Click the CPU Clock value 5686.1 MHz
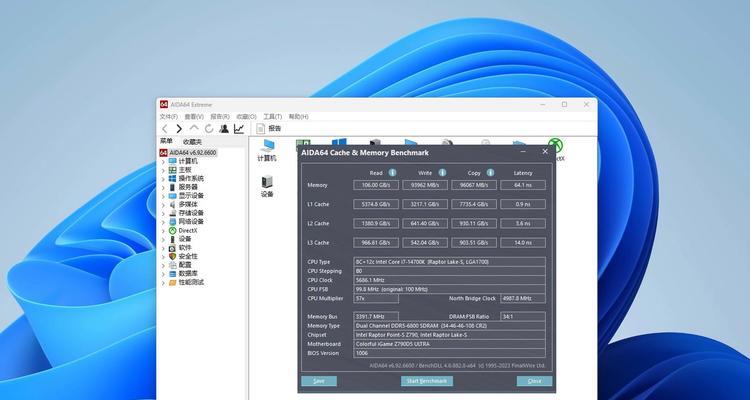Image resolution: width=750 pixels, height=400 pixels. [x=449, y=280]
